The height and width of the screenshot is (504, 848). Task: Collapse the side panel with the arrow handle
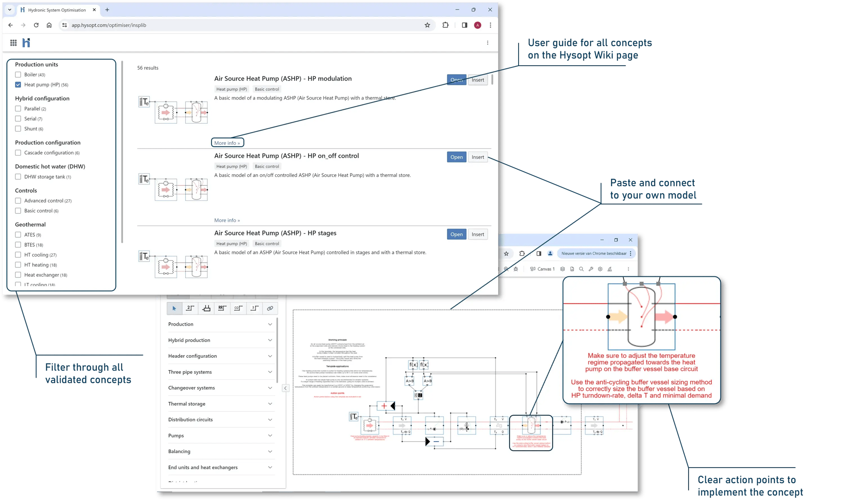(285, 388)
